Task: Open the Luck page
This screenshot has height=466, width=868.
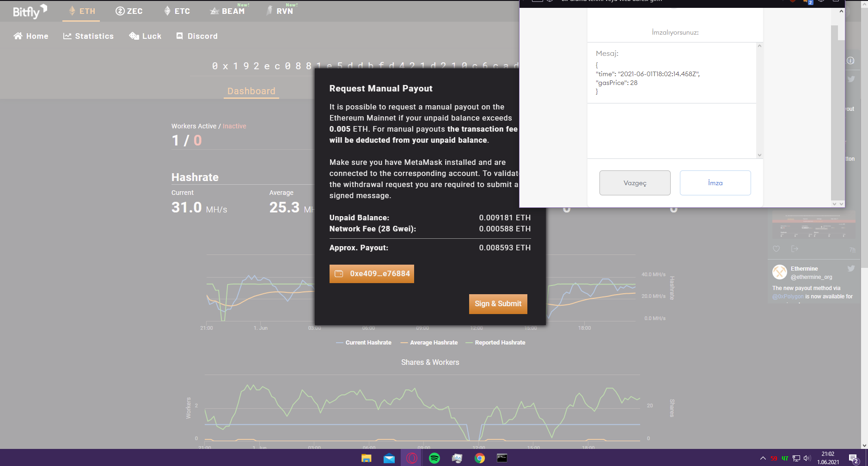Action: [x=145, y=36]
